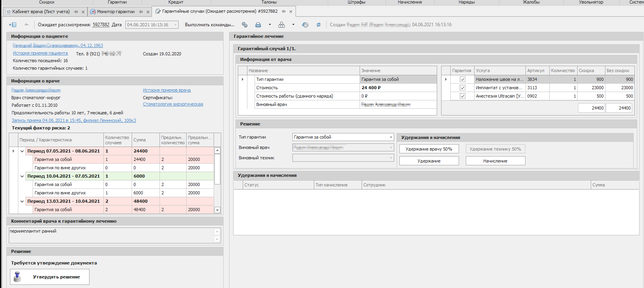Click the hierarchy structure icon in toolbar
The height and width of the screenshot is (288, 644).
pyautogui.click(x=282, y=25)
